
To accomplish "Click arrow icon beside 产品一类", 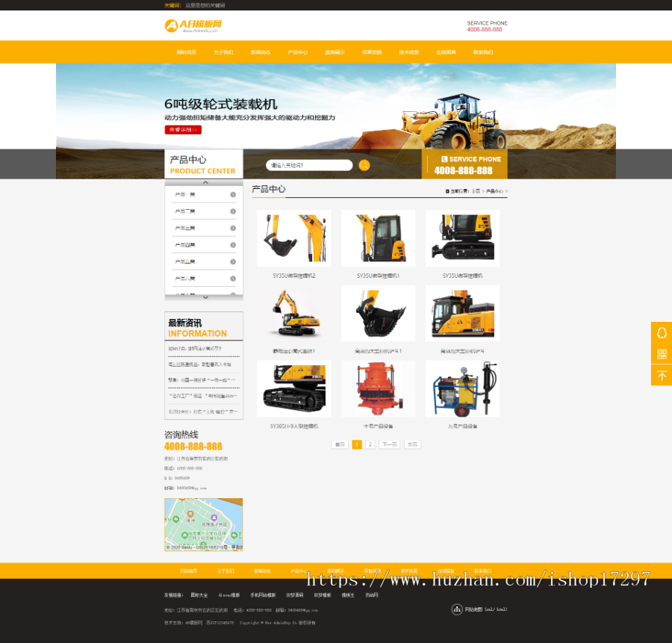I will pyautogui.click(x=233, y=195).
